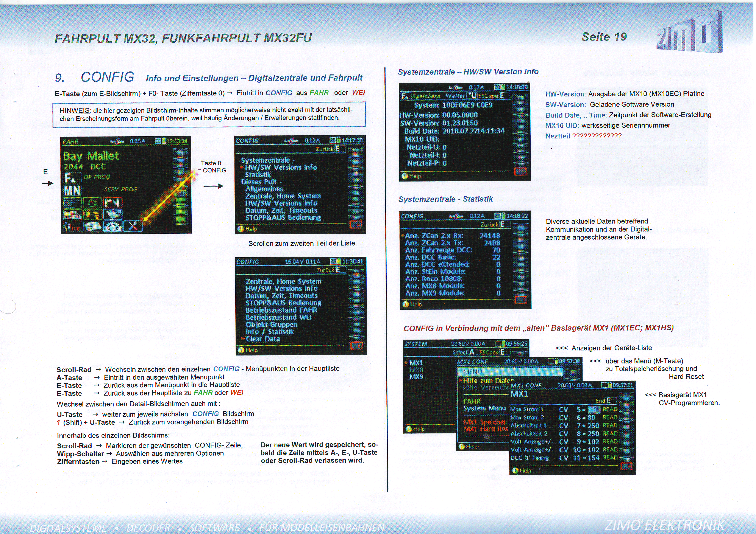Click READ for the Max Strom 1 row
Image resolution: width=756 pixels, height=534 pixels.
point(610,409)
